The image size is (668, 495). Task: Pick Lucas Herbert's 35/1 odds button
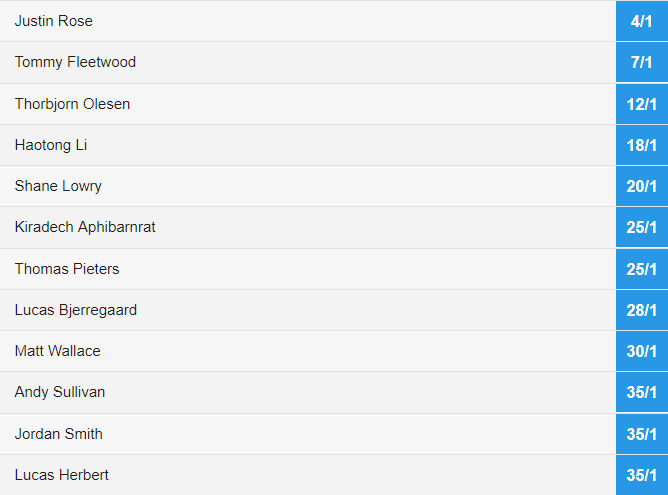[x=642, y=475]
